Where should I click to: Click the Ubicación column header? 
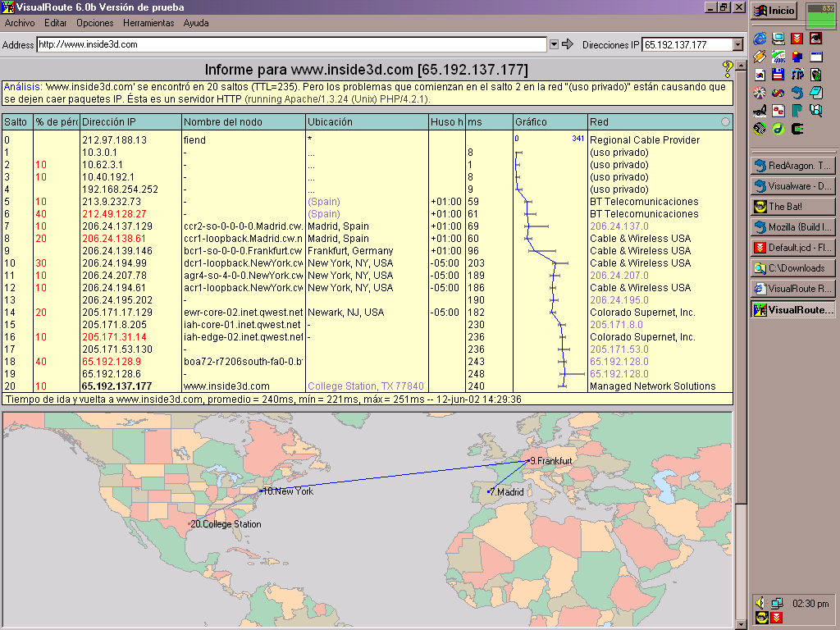click(x=367, y=122)
